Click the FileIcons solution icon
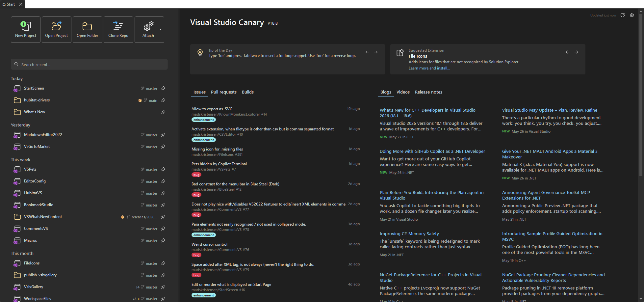Viewport: 644px width, 302px height. pyautogui.click(x=17, y=263)
